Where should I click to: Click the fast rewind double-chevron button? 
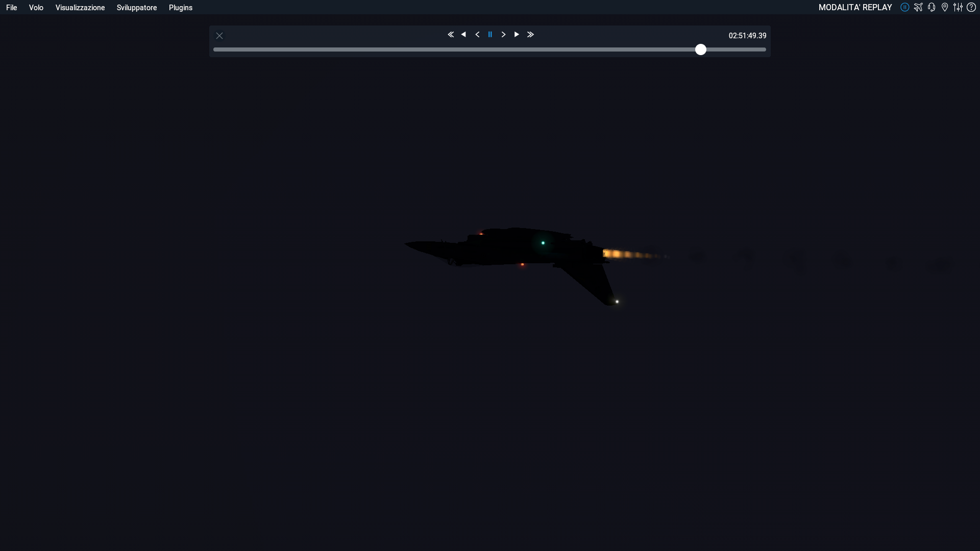pyautogui.click(x=451, y=35)
